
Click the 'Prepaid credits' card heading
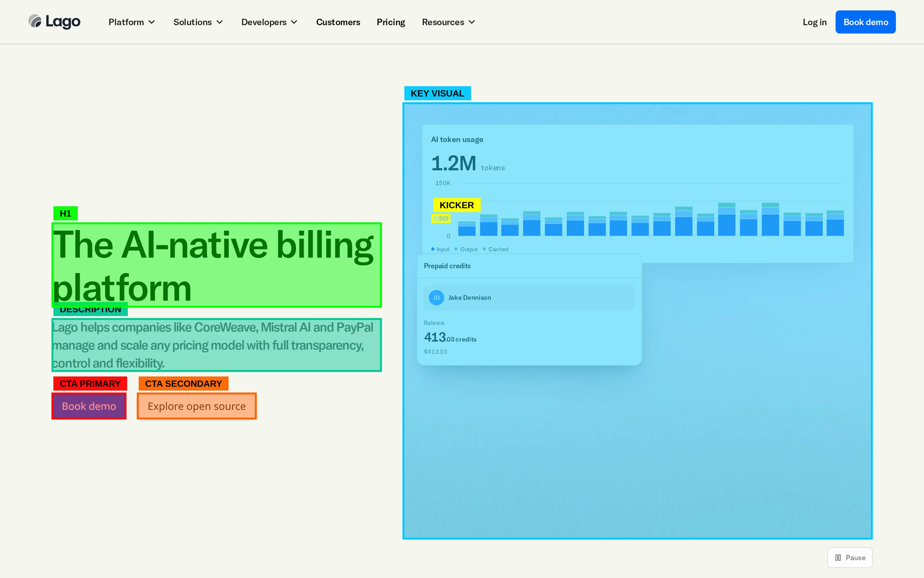coord(447,266)
